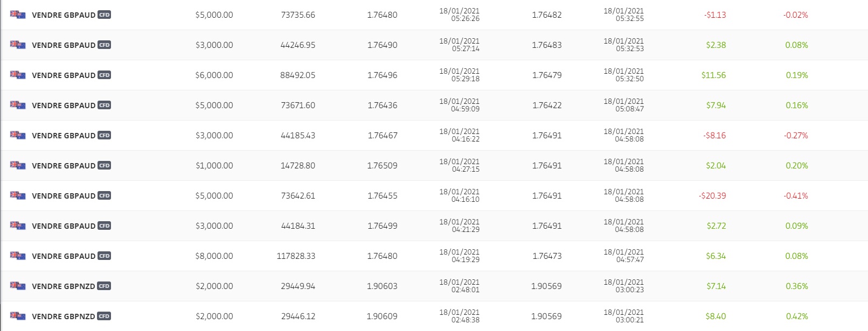The width and height of the screenshot is (868, 331).
Task: Open the VENDRE GBPAUD trade with 117828.33 units
Action: point(64,256)
